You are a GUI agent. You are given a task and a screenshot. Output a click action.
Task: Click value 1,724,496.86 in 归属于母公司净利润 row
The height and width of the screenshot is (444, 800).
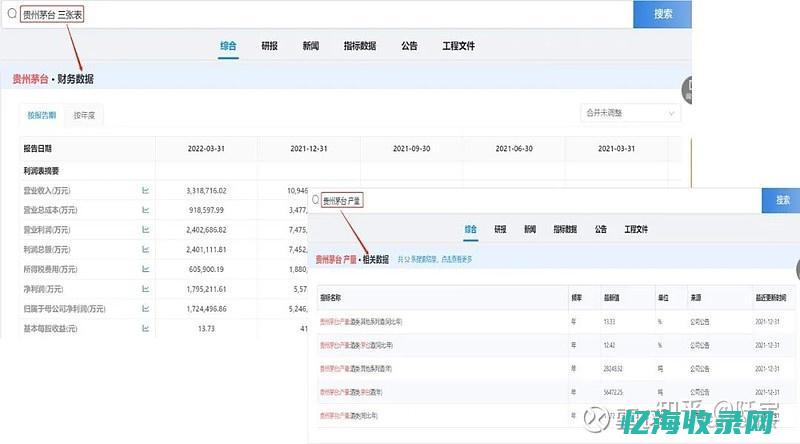point(206,309)
